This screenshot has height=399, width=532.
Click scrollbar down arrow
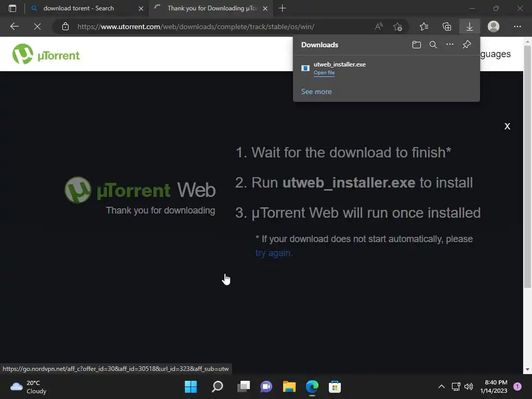click(x=528, y=369)
